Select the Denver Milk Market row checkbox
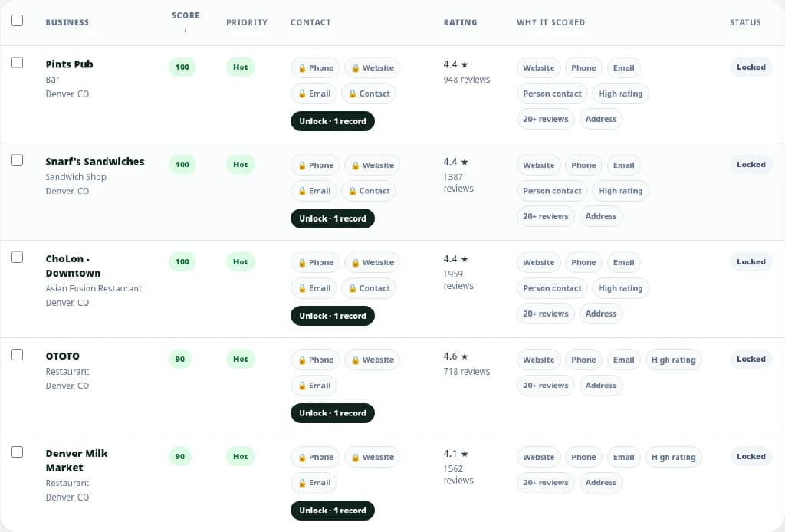The width and height of the screenshot is (785, 532). (x=17, y=452)
